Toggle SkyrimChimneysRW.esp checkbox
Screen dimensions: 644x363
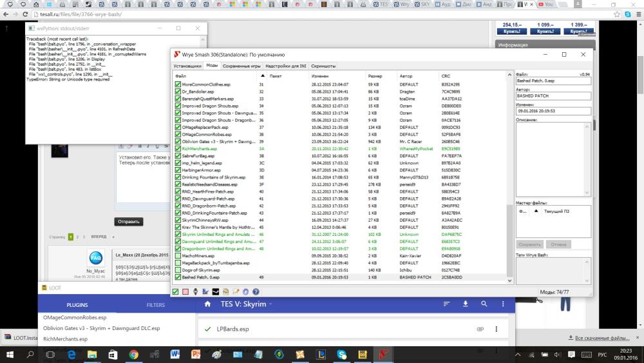(178, 221)
